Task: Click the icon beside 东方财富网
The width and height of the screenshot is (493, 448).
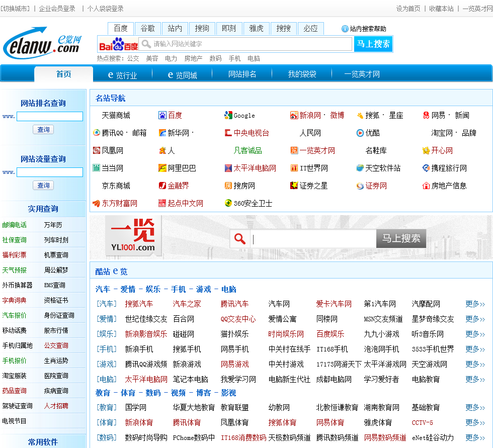Action: [97, 203]
